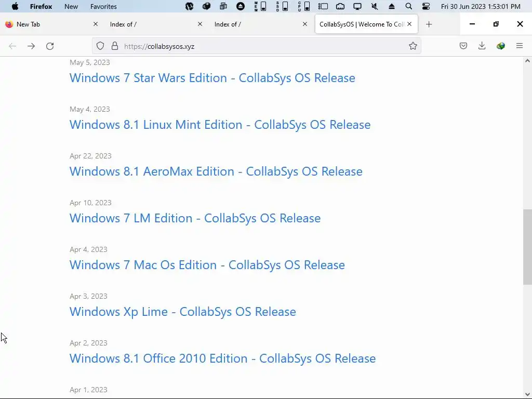The height and width of the screenshot is (399, 532).
Task: Open the Downloads panel
Action: pos(482,46)
